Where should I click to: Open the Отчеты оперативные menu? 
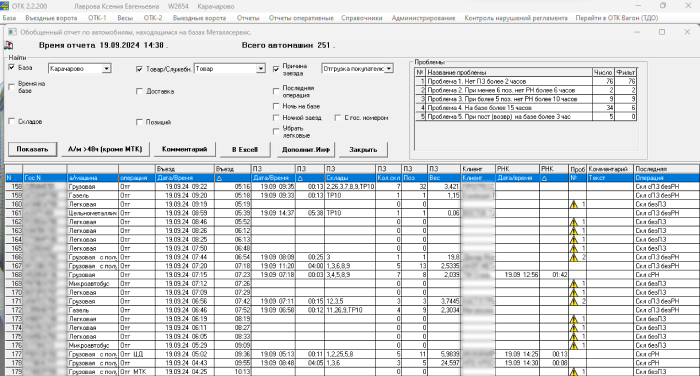pos(301,18)
